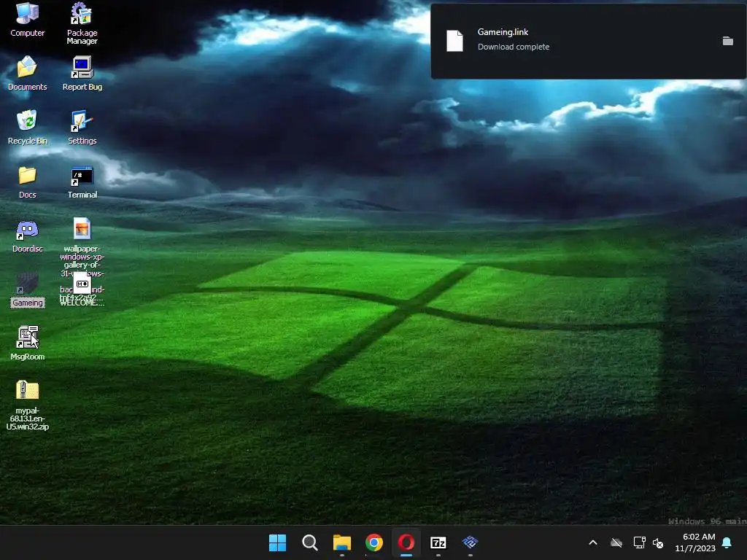Open the Documents folder icon
Image resolution: width=747 pixels, height=560 pixels.
pyautogui.click(x=27, y=73)
